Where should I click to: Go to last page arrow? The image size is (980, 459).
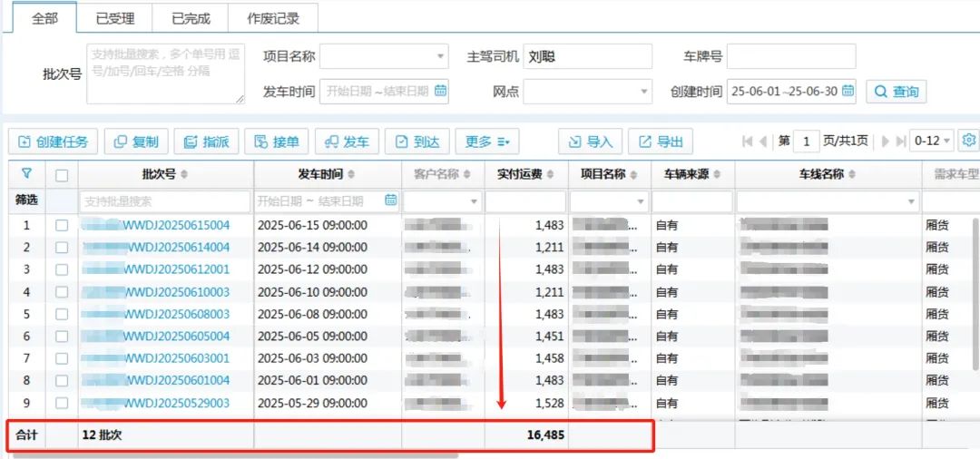point(901,142)
